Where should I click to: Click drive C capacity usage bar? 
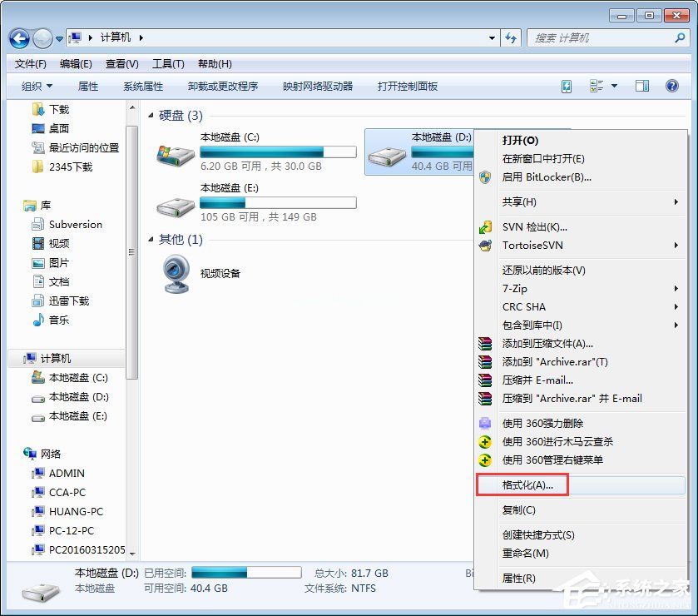[276, 151]
